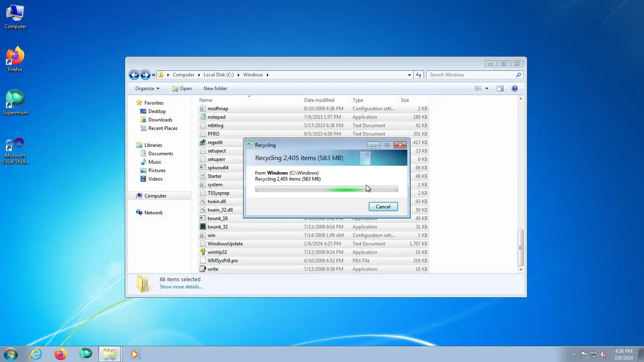644x362 pixels.
Task: Open the Computer desktop icon
Action: pyautogui.click(x=15, y=17)
